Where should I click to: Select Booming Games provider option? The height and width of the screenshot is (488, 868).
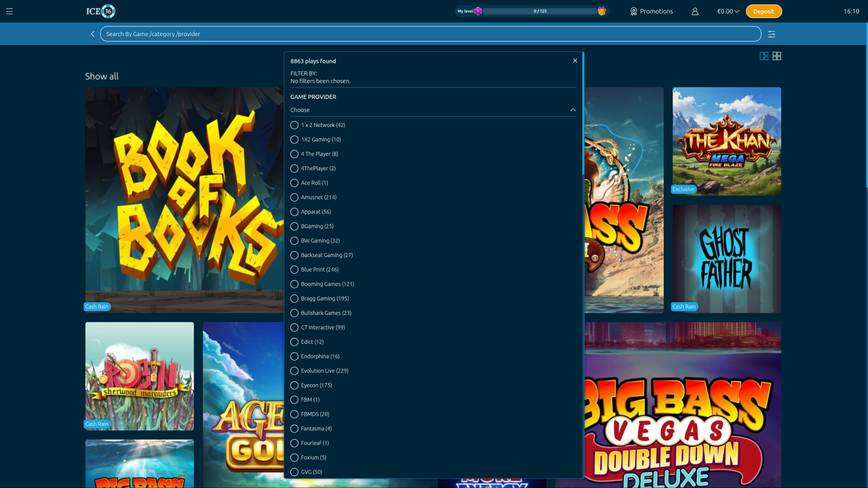[294, 284]
